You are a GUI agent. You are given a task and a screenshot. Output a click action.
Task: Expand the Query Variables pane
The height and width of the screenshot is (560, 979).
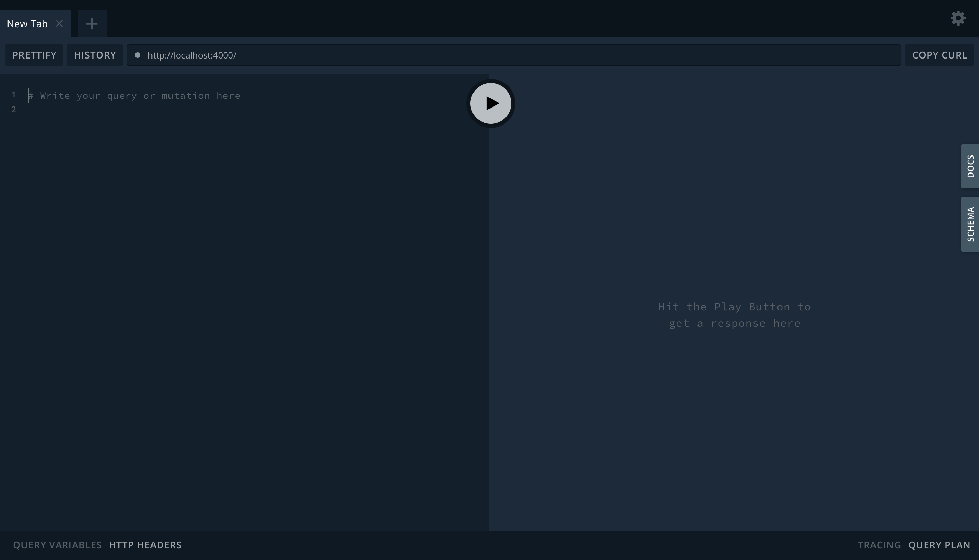pyautogui.click(x=57, y=545)
